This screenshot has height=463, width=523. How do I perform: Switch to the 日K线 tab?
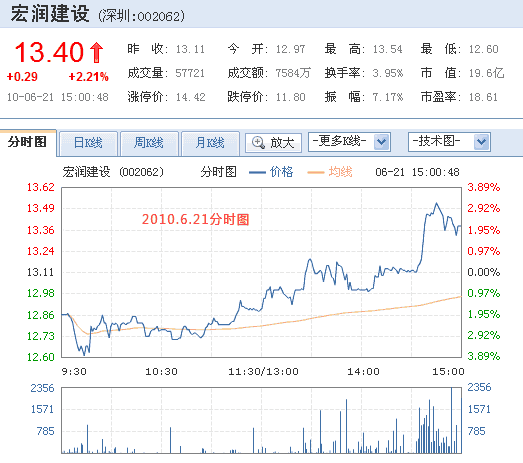click(88, 143)
